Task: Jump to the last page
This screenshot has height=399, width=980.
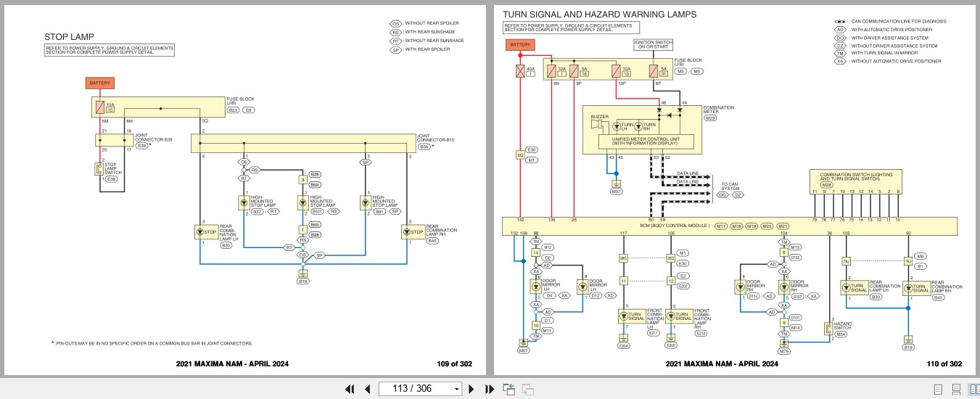Action: click(x=489, y=389)
